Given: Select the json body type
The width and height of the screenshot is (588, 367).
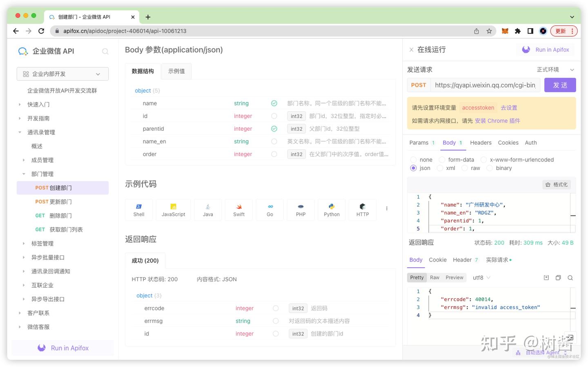Looking at the screenshot, I should [413, 168].
